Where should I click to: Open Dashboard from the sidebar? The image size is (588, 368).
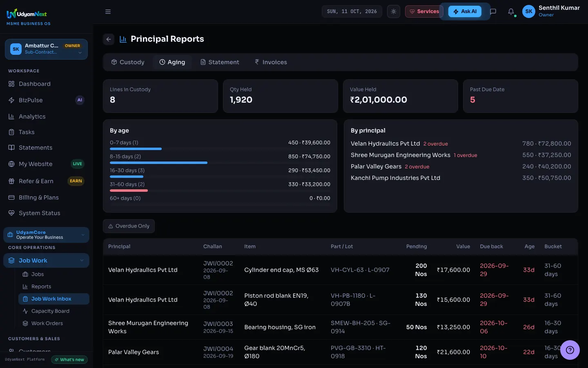[46, 84]
